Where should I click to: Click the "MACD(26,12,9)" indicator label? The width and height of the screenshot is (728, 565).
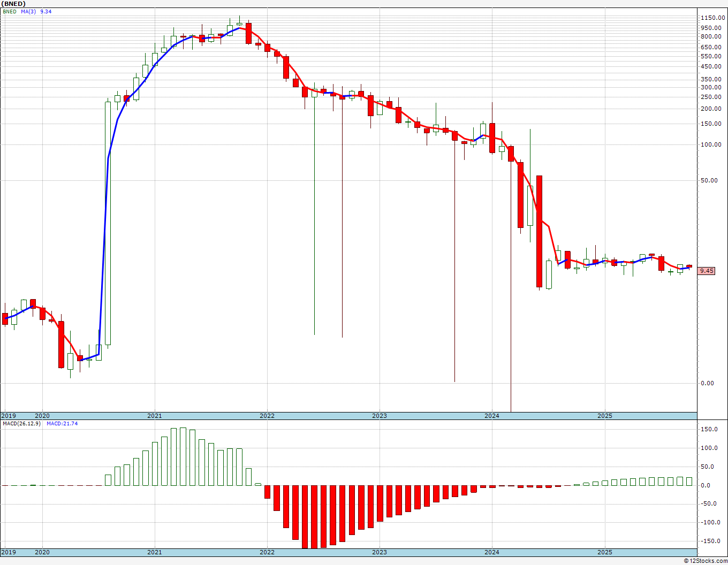click(x=22, y=424)
